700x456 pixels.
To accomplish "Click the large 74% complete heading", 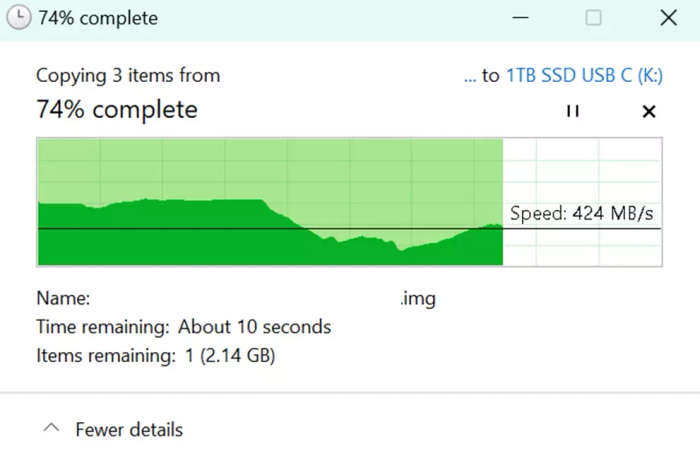I will point(117,110).
